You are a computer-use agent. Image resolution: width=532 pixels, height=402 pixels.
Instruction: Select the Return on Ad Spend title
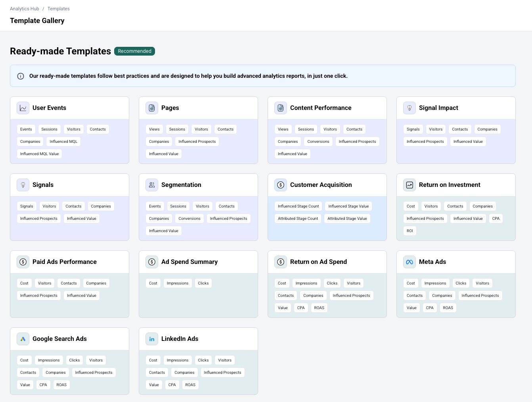(x=318, y=262)
